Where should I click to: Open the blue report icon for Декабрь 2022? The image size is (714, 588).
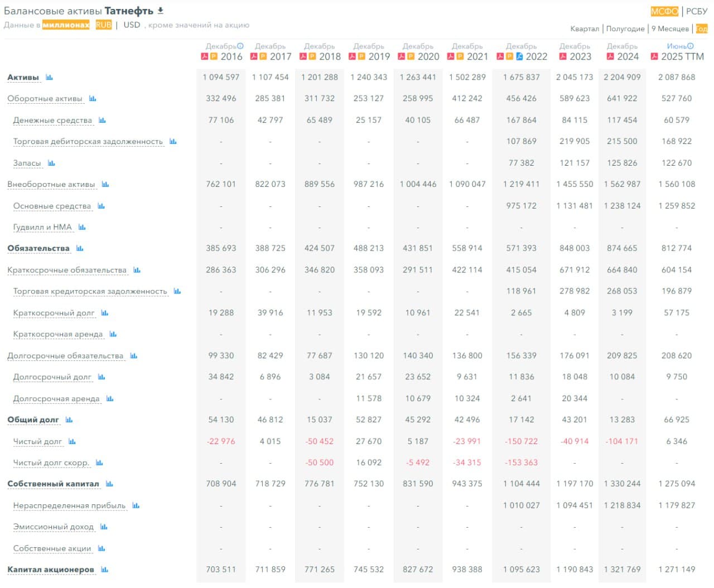(519, 56)
